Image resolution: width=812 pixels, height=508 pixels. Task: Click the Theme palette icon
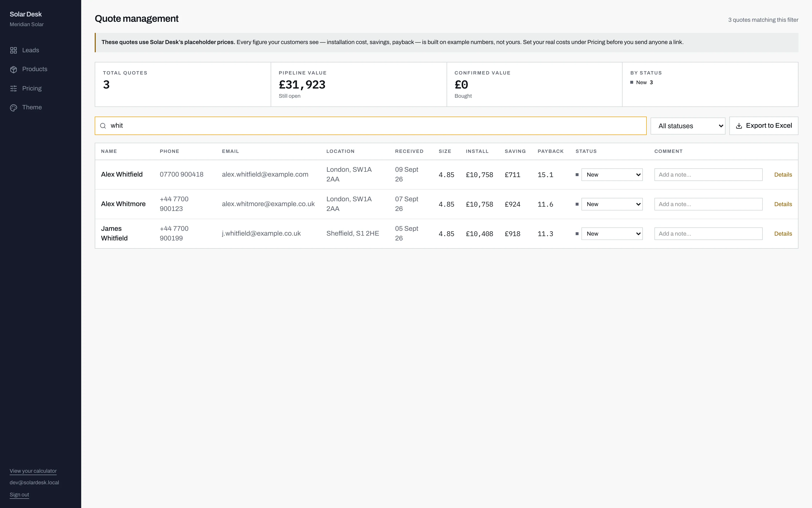14,107
